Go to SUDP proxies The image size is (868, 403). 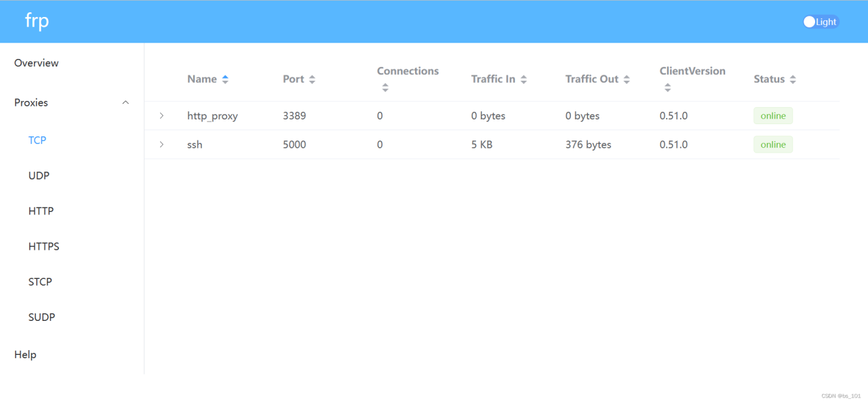tap(41, 317)
